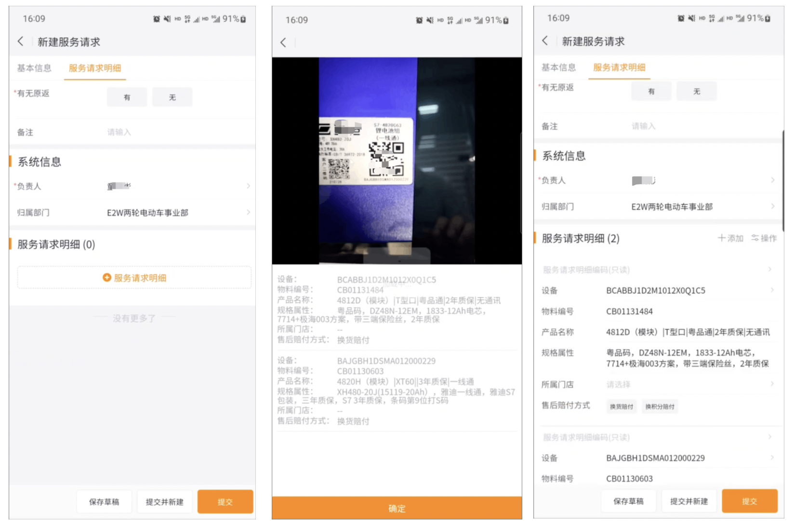Choose 无 for 有无原返 on left screen
Image resolution: width=795 pixels, height=532 pixels.
(x=172, y=97)
